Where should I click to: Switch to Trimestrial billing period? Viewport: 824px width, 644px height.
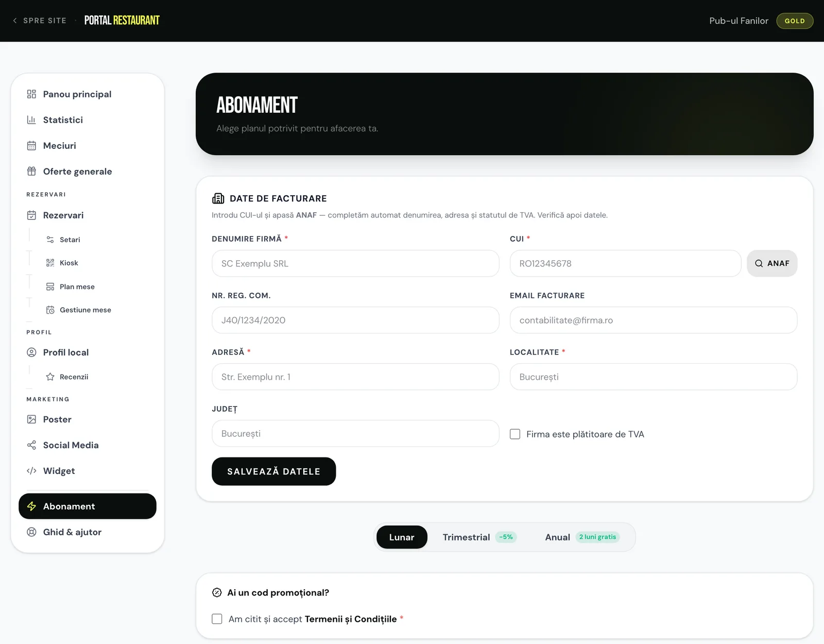coord(479,537)
